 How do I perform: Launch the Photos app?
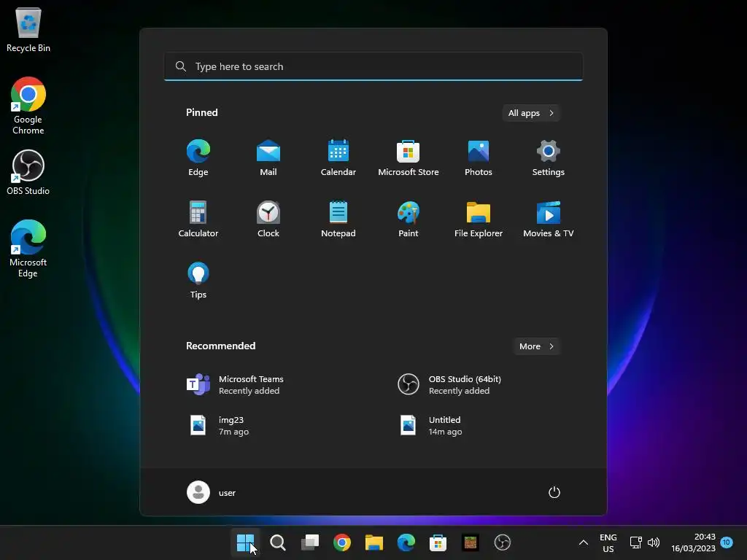(x=479, y=158)
